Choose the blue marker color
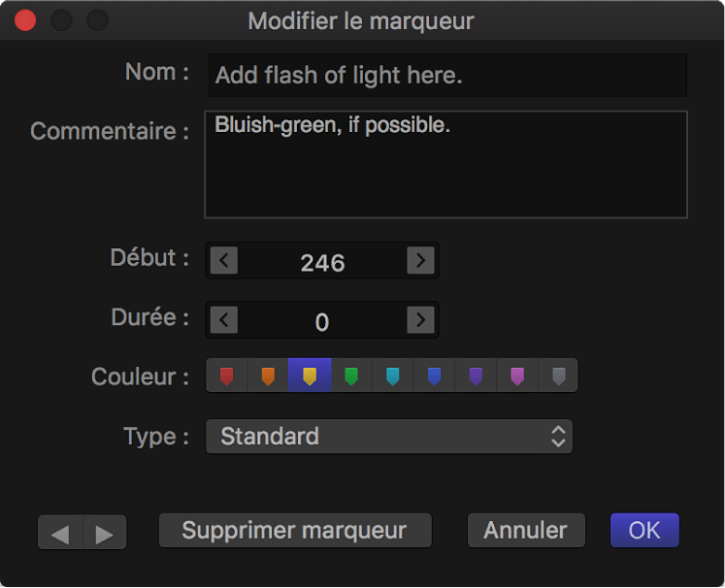The height and width of the screenshot is (588, 725). click(x=435, y=376)
